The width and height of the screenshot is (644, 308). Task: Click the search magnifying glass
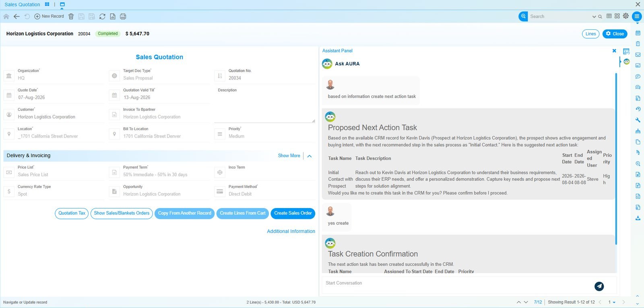pyautogui.click(x=600, y=17)
